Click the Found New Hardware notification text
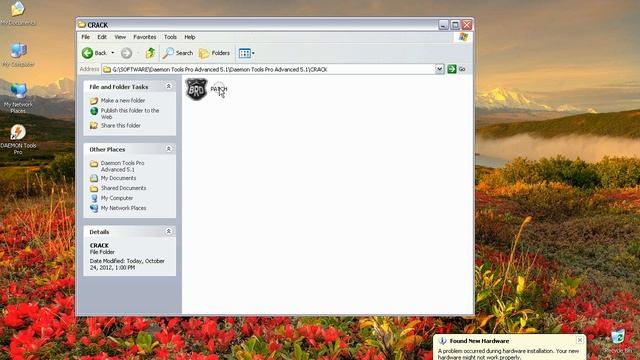This screenshot has height=360, width=640. 509,354
